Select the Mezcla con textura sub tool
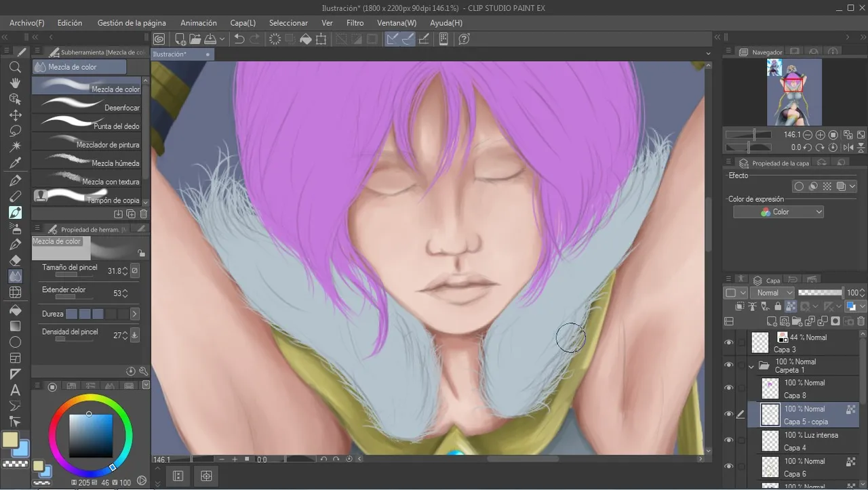 [x=87, y=179]
